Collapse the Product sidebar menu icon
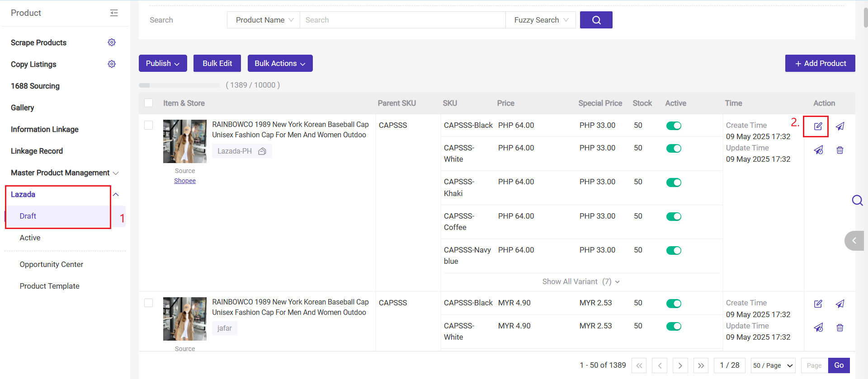 pyautogui.click(x=114, y=13)
